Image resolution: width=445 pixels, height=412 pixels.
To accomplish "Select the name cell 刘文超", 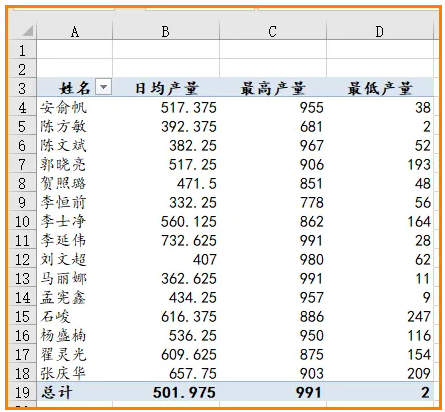I will (x=75, y=259).
